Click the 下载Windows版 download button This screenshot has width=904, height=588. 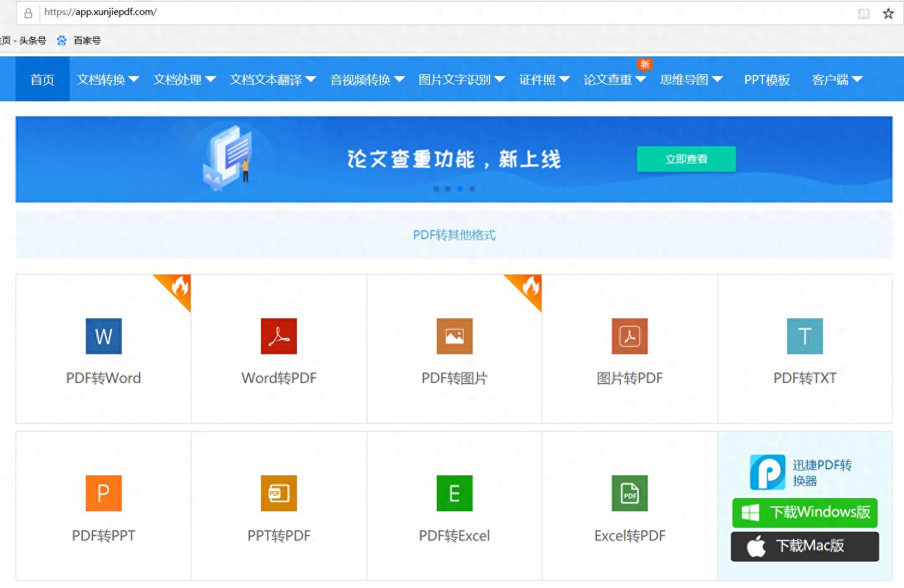click(804, 512)
